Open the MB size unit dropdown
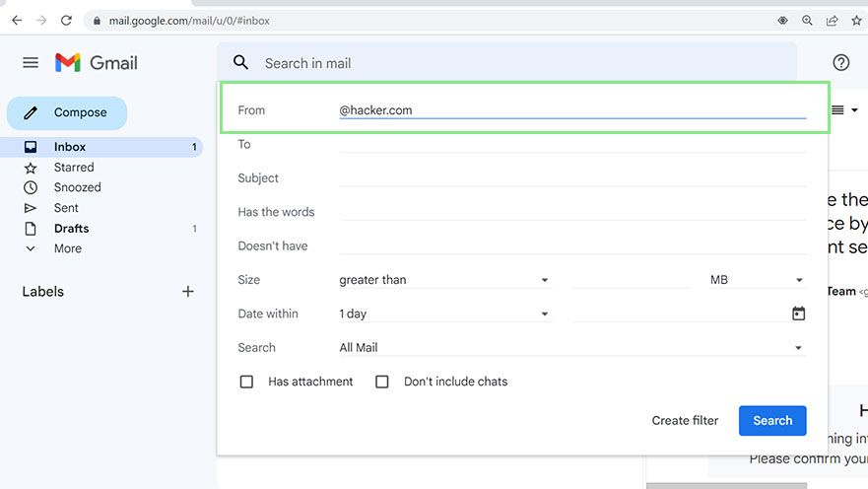The width and height of the screenshot is (868, 489). click(757, 280)
